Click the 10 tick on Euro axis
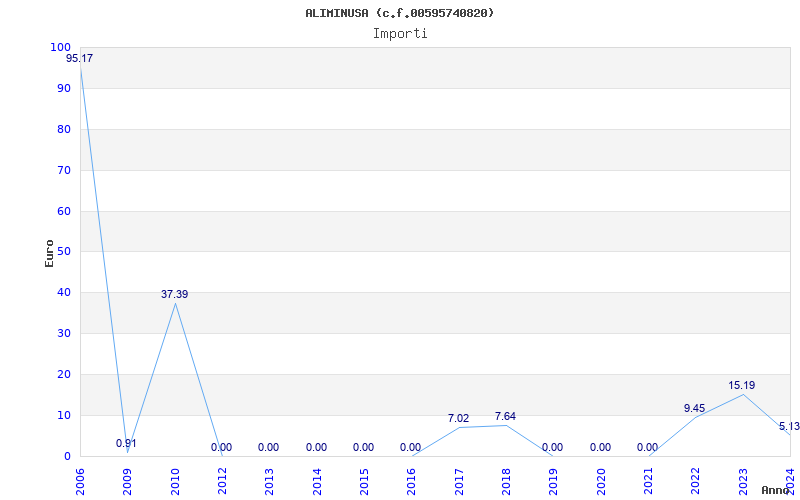This screenshot has width=800, height=500. 64,415
